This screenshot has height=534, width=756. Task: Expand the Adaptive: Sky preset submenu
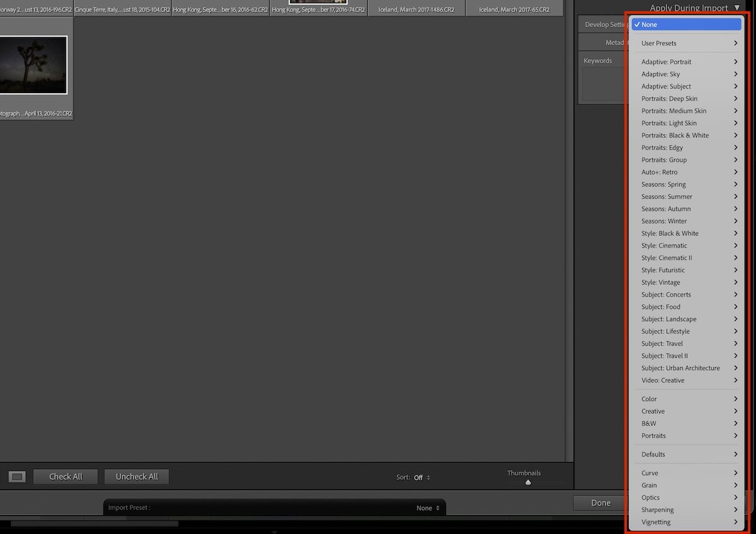687,74
